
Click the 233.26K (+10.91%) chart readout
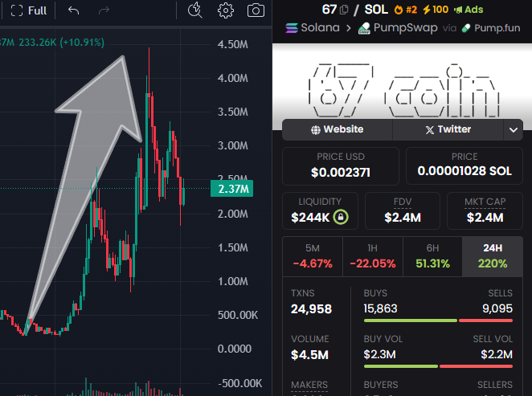pyautogui.click(x=61, y=43)
